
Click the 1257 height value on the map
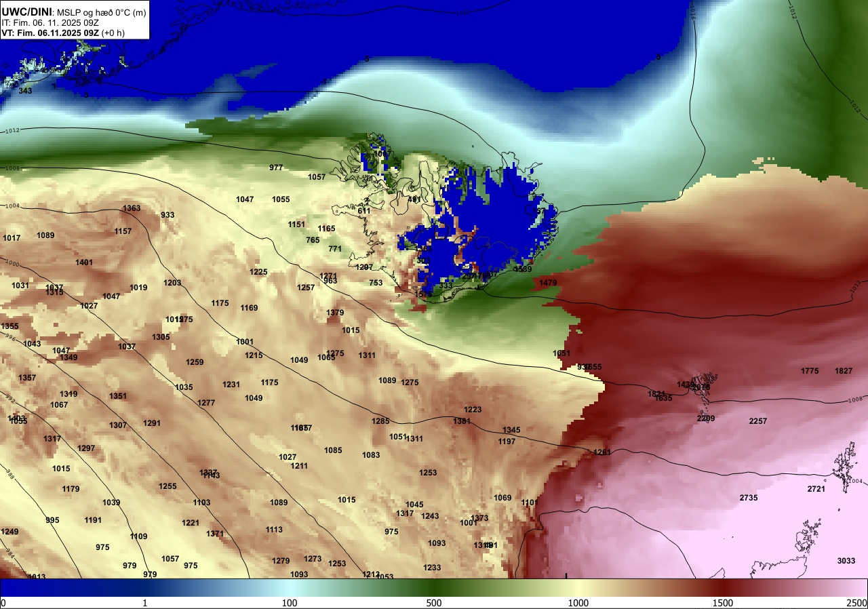pos(306,288)
